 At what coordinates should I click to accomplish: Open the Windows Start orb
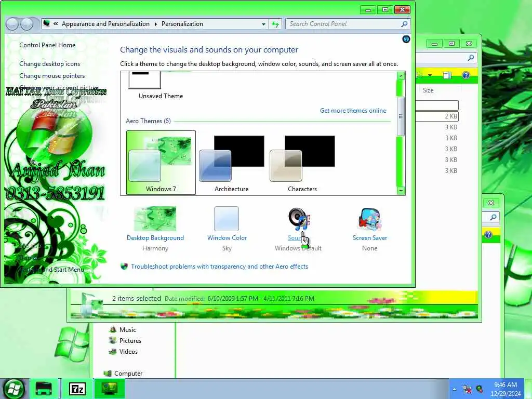point(13,389)
